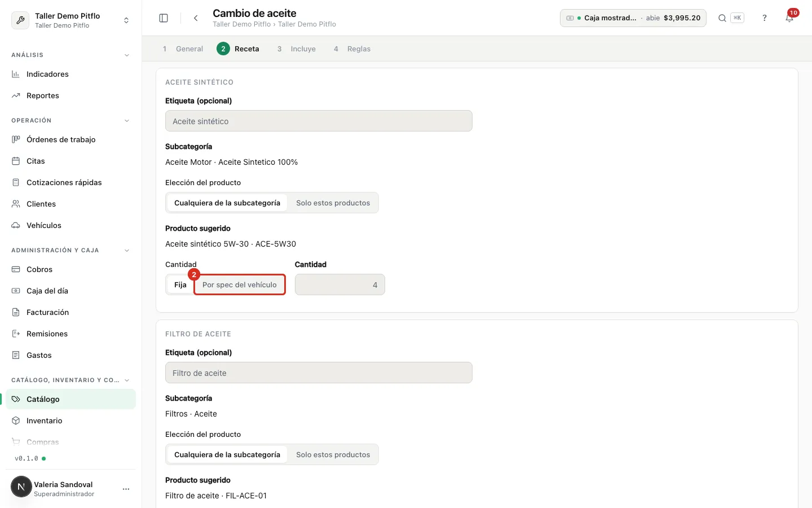Open the Taller Demo Pitflo workspace switcher

tap(71, 20)
